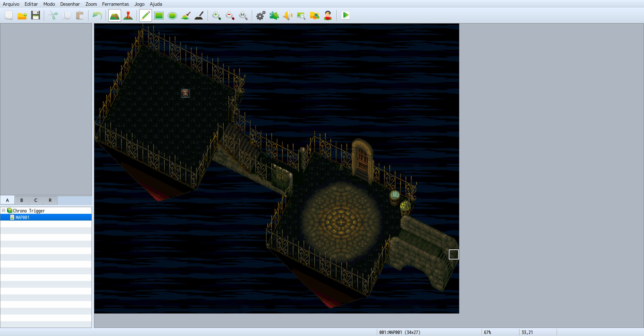Zoom in on the map
This screenshot has height=336, width=644.
click(x=217, y=15)
